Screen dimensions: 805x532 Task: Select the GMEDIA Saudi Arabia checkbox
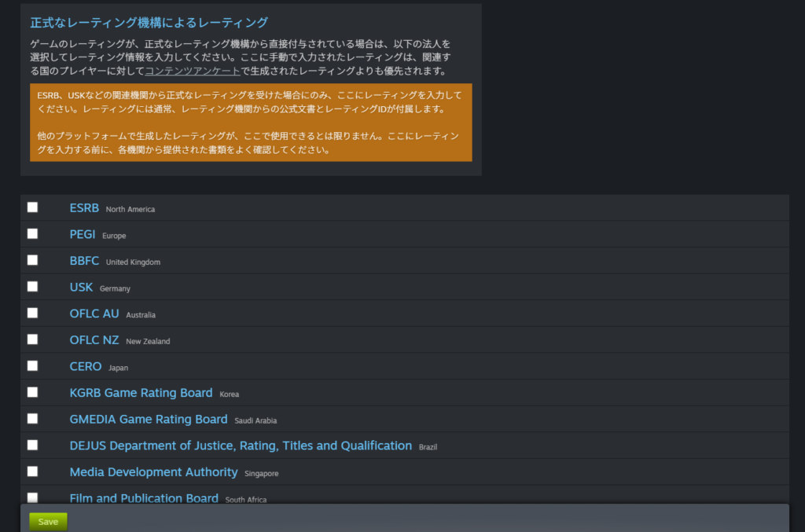click(x=32, y=418)
